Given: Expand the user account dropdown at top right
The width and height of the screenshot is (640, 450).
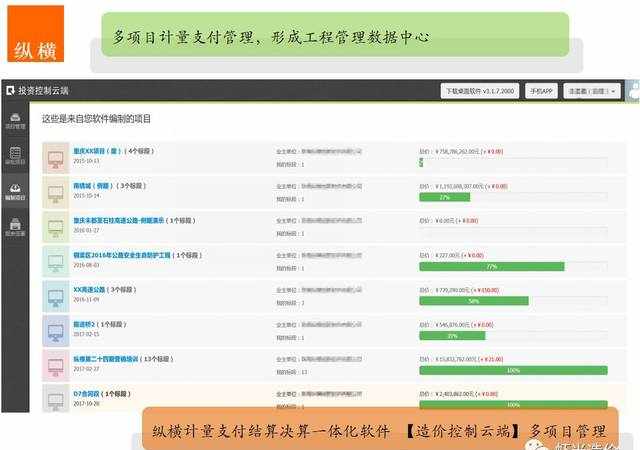Looking at the screenshot, I should [591, 91].
